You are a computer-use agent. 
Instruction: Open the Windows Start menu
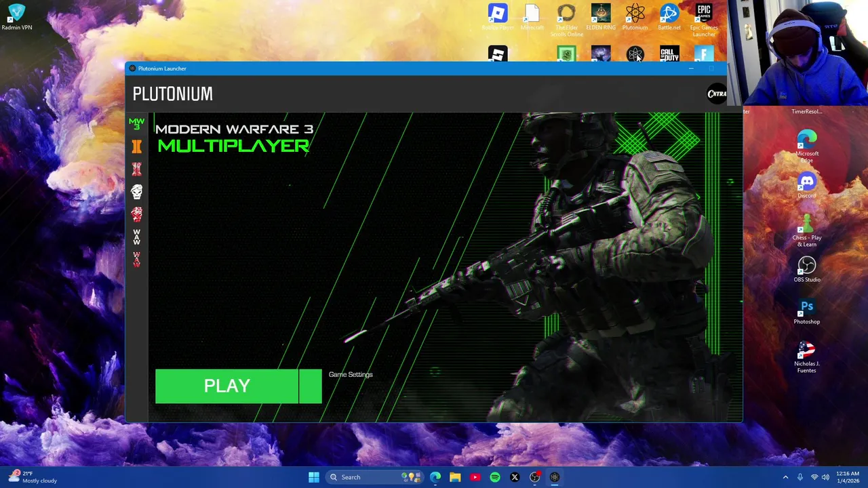point(314,477)
